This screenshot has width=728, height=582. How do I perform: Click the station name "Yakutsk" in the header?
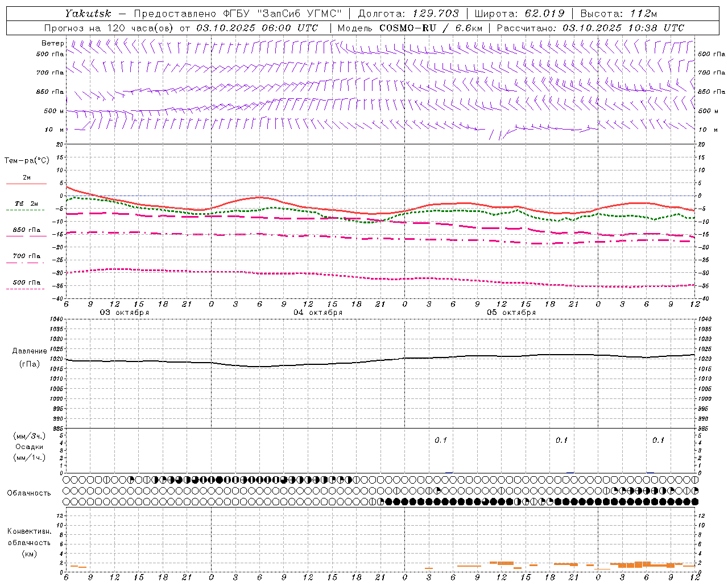tap(88, 13)
